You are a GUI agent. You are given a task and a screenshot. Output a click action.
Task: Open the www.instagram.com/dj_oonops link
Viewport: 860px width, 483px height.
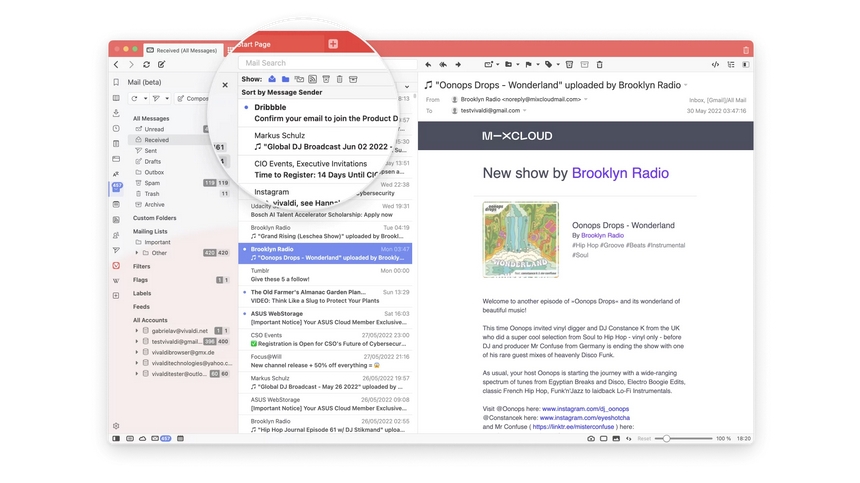point(585,409)
